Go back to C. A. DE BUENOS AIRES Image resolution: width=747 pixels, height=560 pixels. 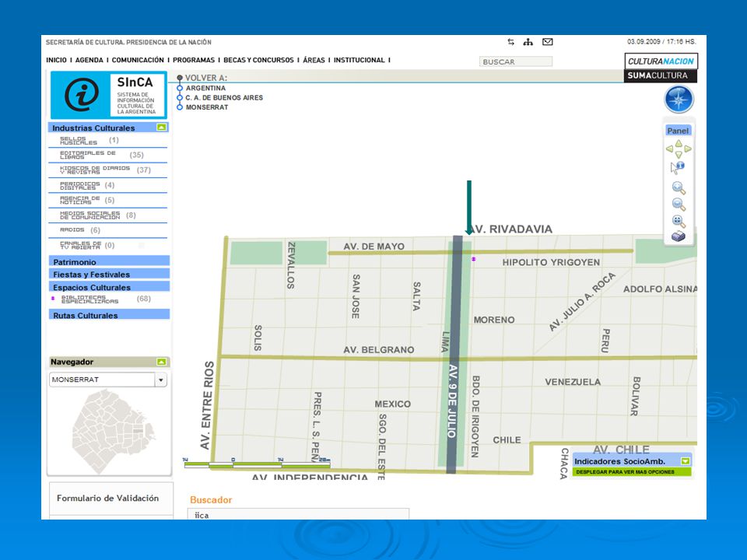(x=224, y=98)
